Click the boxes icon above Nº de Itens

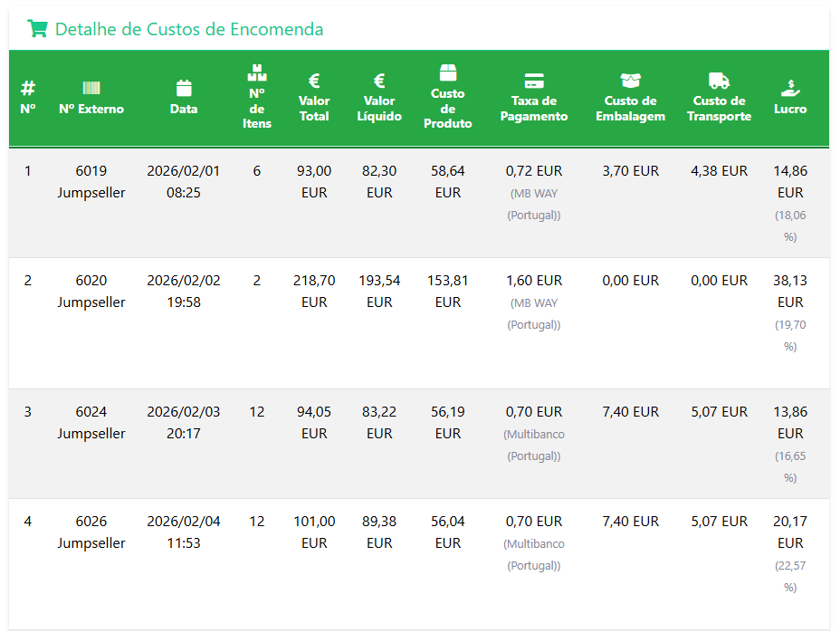(x=257, y=72)
